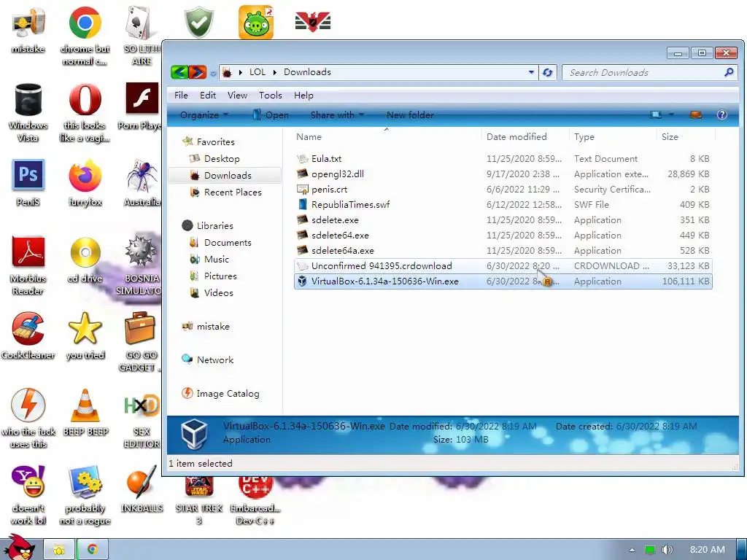Open the Music library
The height and width of the screenshot is (560, 747).
coord(209,259)
